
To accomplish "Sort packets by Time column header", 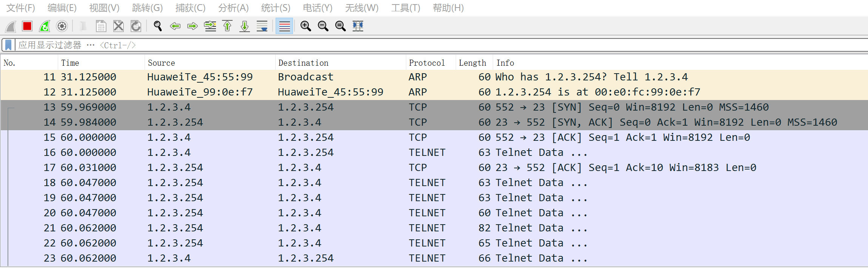I will 70,63.
